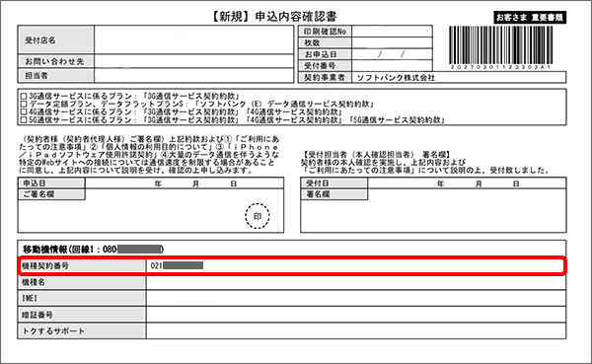Image resolution: width=592 pixels, height=364 pixels.
Task: Click the 署名欄 label in the staff box
Action: (x=333, y=194)
